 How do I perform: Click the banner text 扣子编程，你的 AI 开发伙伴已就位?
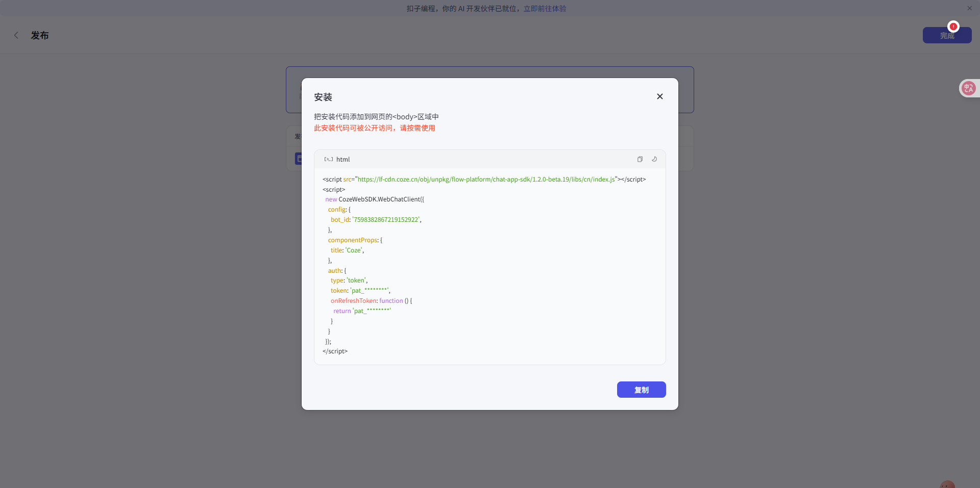[463, 8]
